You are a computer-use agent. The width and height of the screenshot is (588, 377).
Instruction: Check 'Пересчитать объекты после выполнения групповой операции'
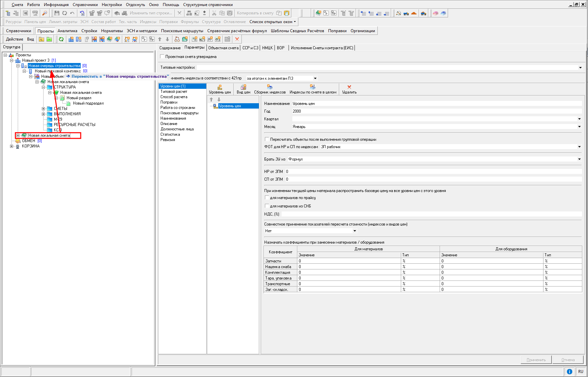267,139
